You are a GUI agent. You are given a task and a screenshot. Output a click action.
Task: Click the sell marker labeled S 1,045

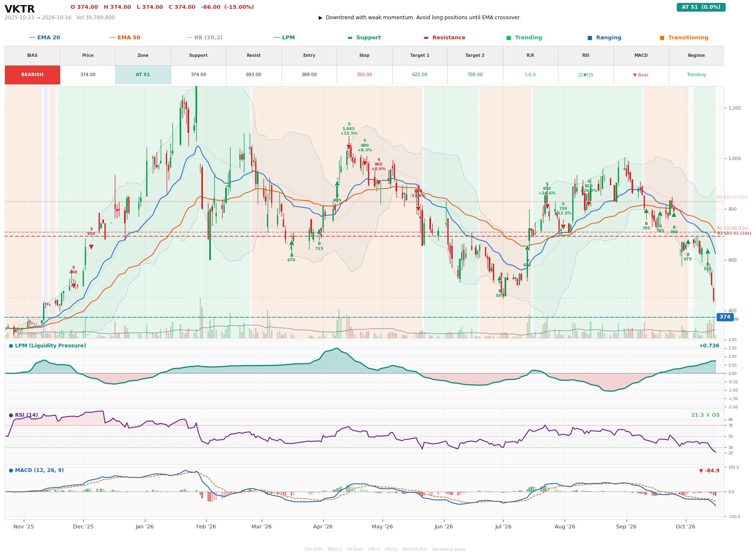[x=349, y=147]
